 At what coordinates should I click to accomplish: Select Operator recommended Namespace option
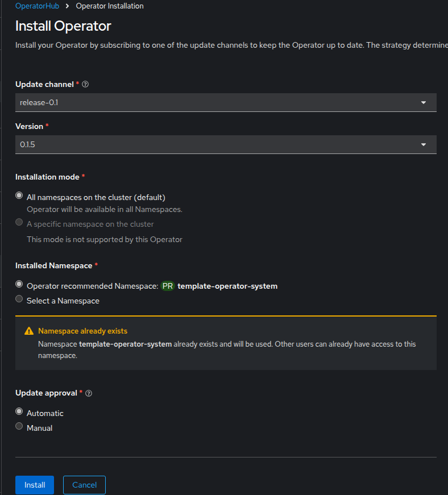(19, 285)
